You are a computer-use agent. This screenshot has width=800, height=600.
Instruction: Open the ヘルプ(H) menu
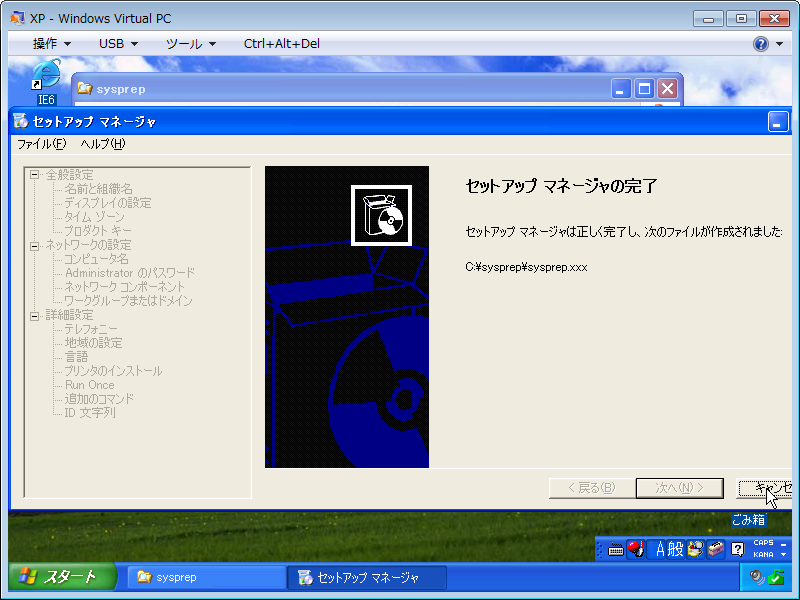coord(103,144)
